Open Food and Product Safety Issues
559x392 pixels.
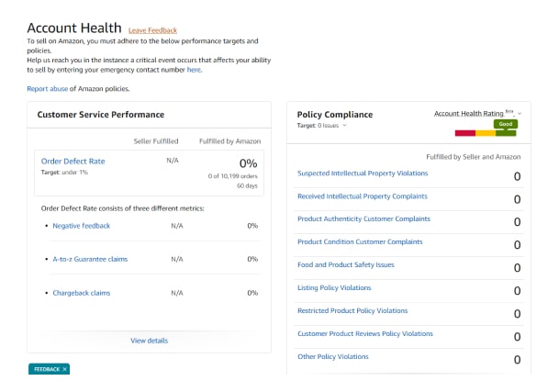pyautogui.click(x=346, y=264)
